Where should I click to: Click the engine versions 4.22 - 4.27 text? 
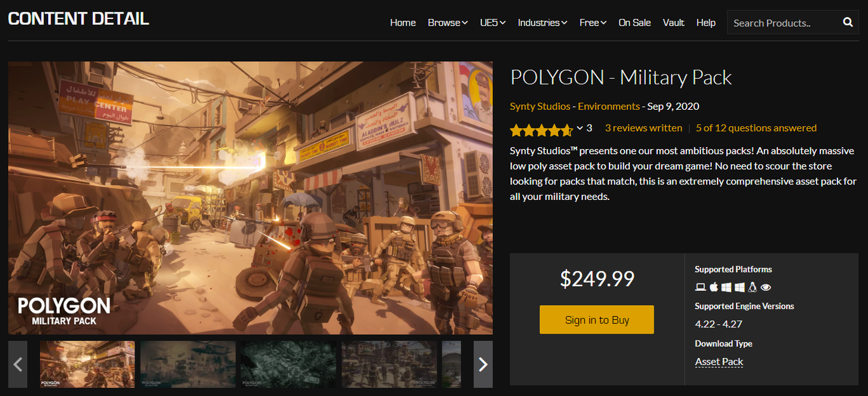tap(718, 324)
